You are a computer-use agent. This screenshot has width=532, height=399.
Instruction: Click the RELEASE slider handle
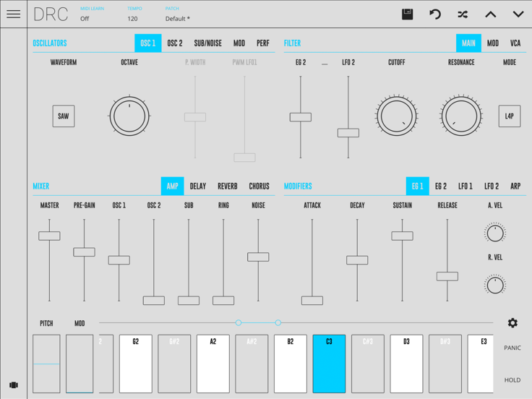tap(447, 276)
